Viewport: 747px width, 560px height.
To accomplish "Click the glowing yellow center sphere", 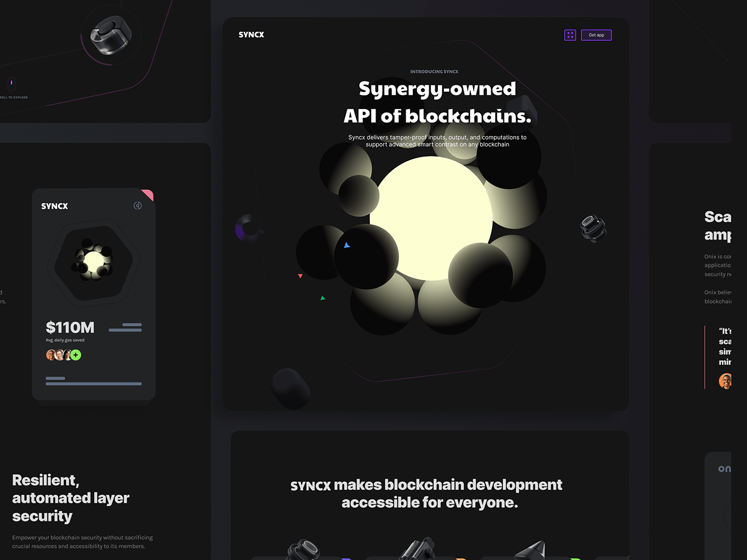I will click(431, 218).
